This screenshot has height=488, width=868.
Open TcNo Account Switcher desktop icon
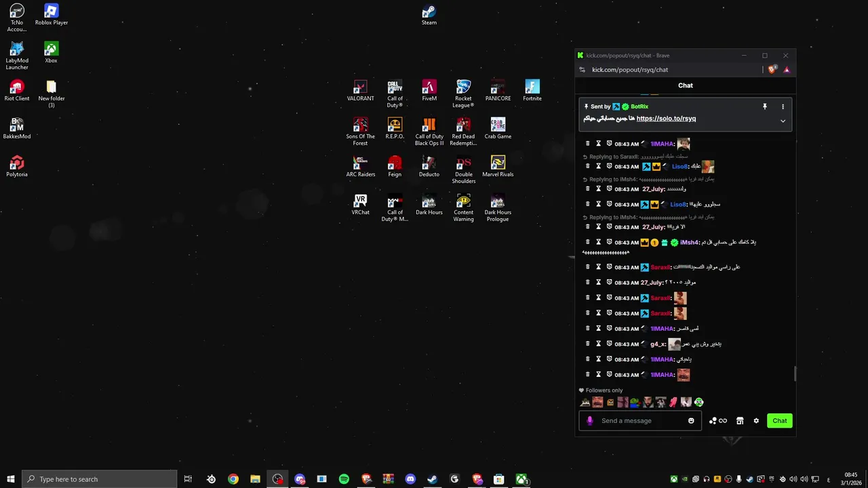tap(17, 18)
